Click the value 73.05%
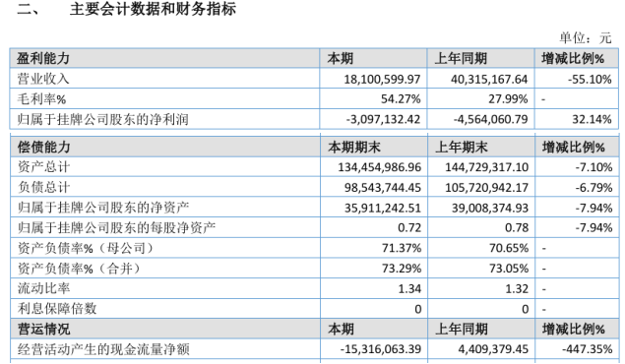This screenshot has width=625, height=364. pos(509,269)
